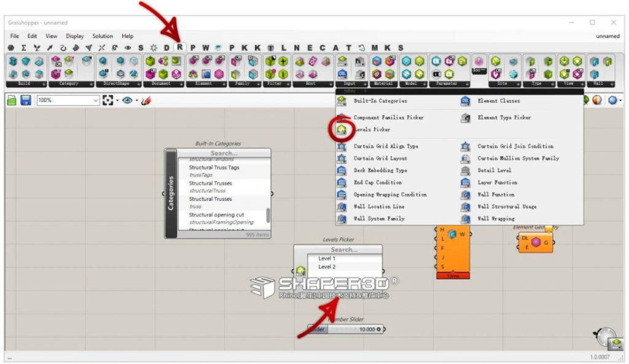
Task: Click the red Sketch pen icon
Action: 146,100
